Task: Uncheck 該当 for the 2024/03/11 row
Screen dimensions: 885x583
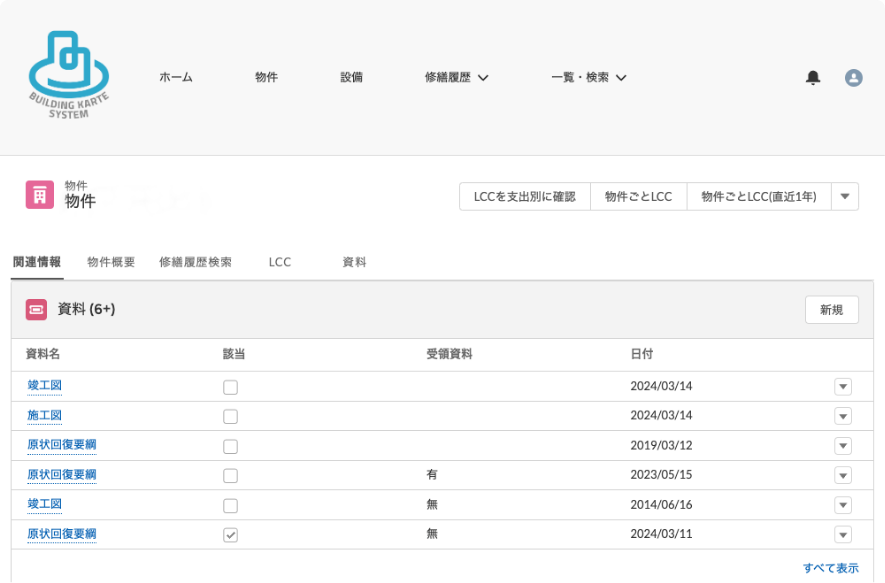Action: pos(230,534)
